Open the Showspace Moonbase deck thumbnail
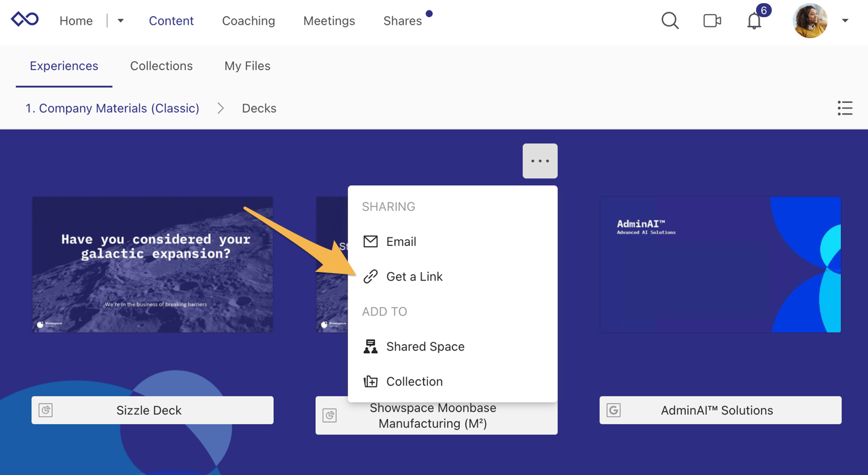This screenshot has width=868, height=475. point(332,265)
